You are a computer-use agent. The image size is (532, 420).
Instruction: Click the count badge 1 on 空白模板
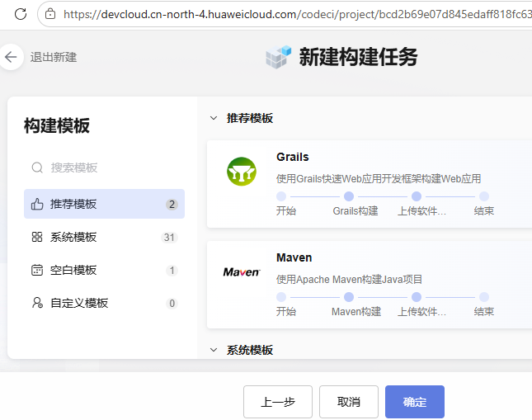pyautogui.click(x=172, y=271)
